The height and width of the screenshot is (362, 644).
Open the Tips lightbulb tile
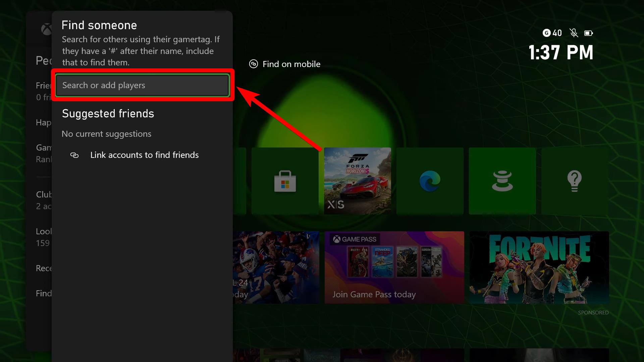pos(574,181)
